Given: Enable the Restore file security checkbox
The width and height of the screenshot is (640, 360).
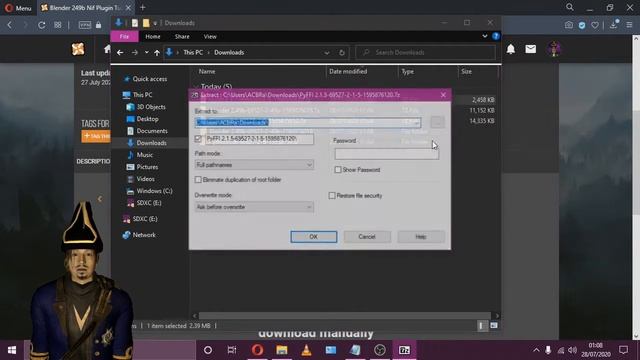Looking at the screenshot, I should pos(332,196).
